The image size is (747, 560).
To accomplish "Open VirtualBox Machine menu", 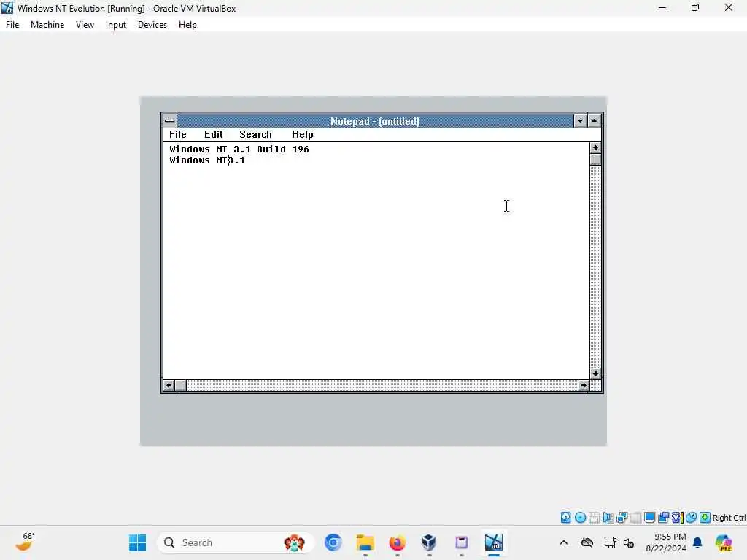I will (47, 25).
